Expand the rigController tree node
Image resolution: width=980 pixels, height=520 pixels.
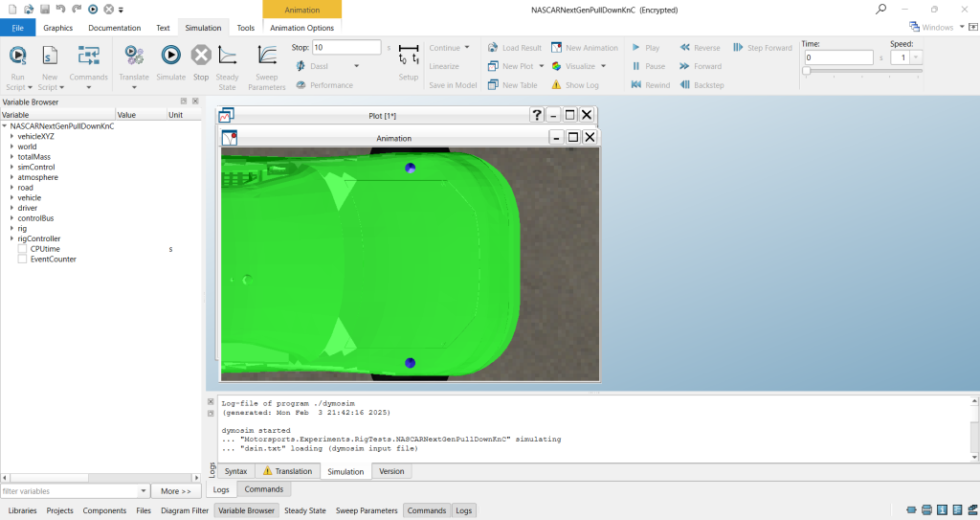(11, 238)
